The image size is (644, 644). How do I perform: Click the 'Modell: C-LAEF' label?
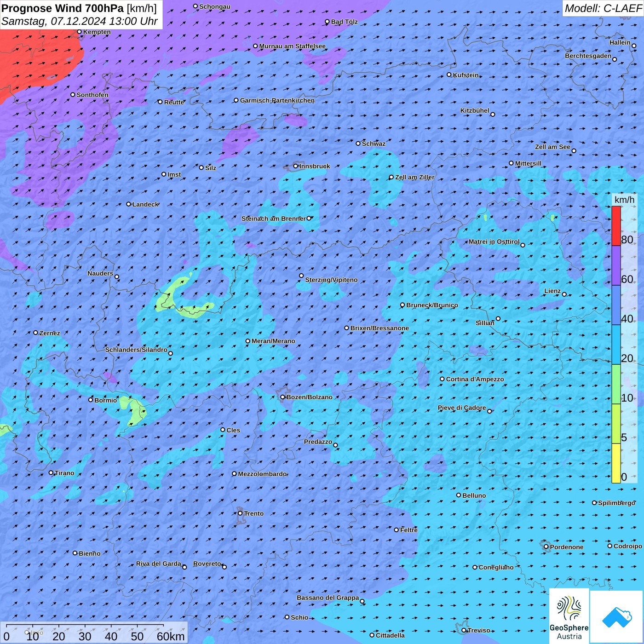tap(603, 8)
